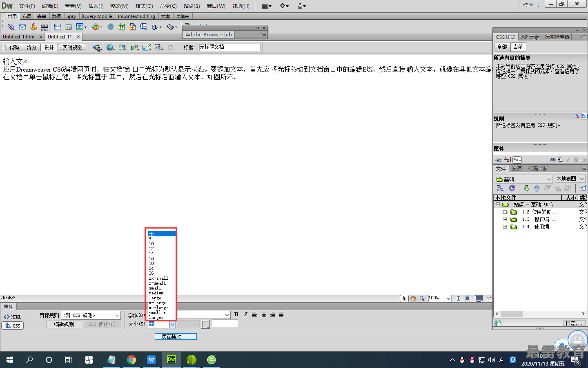Open Chrome from the Windows taskbar
The height and width of the screenshot is (368, 588).
pyautogui.click(x=131, y=360)
